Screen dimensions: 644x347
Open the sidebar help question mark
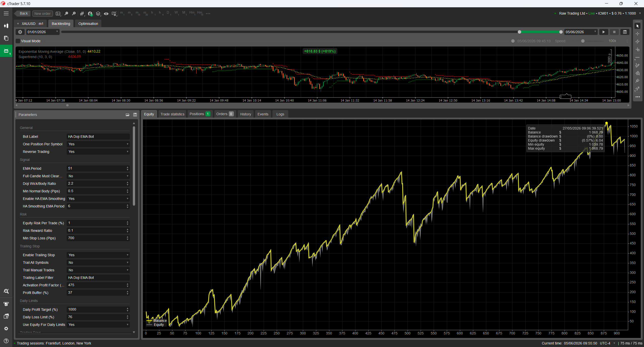[6, 341]
